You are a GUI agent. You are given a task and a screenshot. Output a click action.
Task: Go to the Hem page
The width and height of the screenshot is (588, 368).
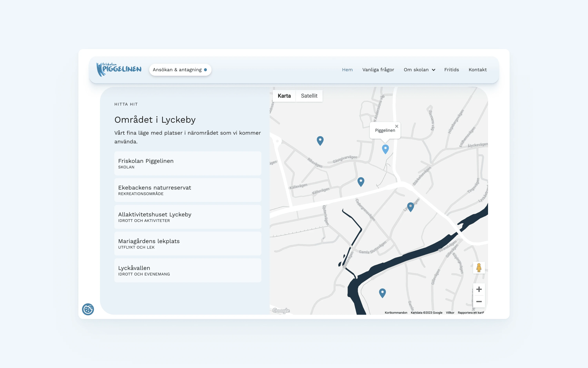tap(347, 70)
